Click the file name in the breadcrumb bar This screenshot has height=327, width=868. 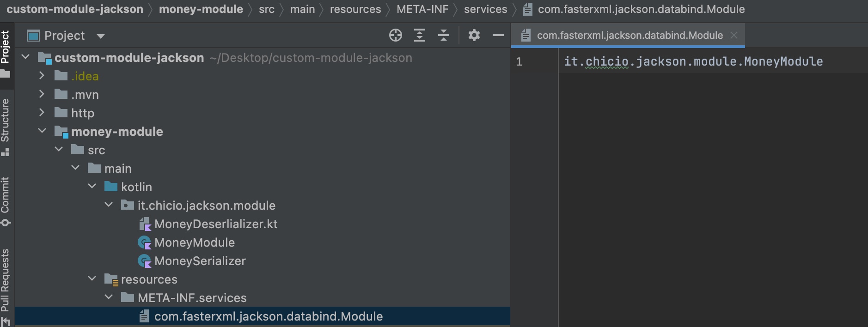tap(641, 9)
